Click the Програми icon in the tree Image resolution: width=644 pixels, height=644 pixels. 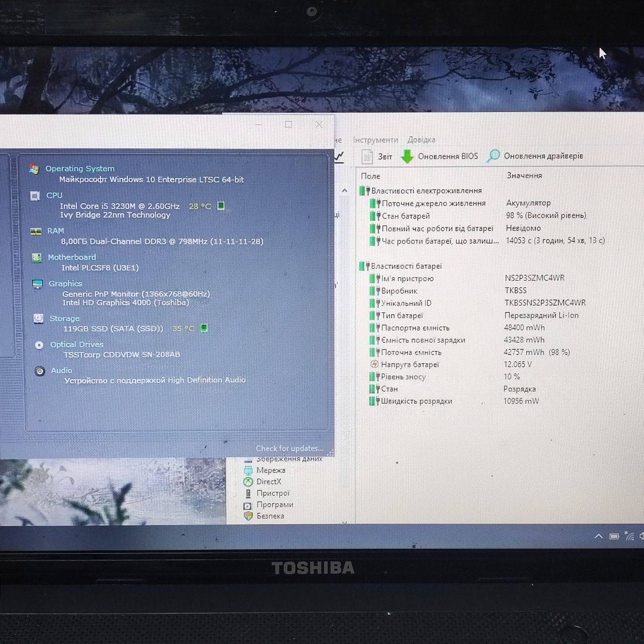[x=248, y=505]
